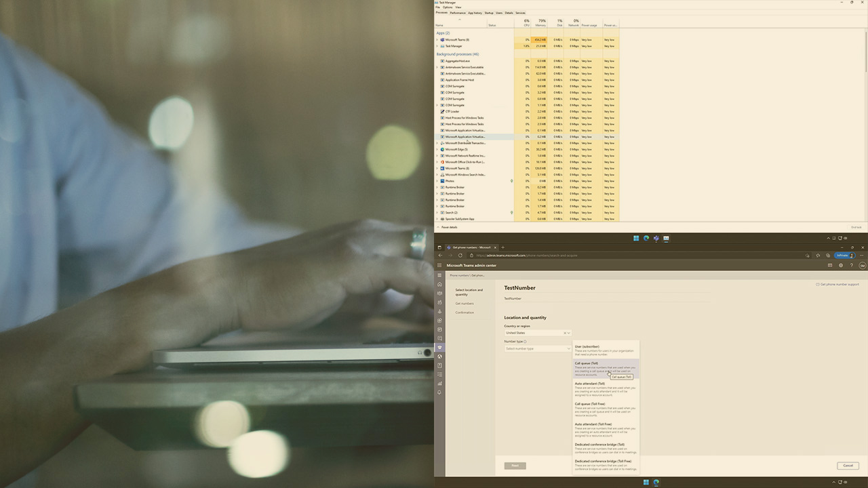Click the Number type info icon
Image resolution: width=868 pixels, height=488 pixels.
point(525,342)
